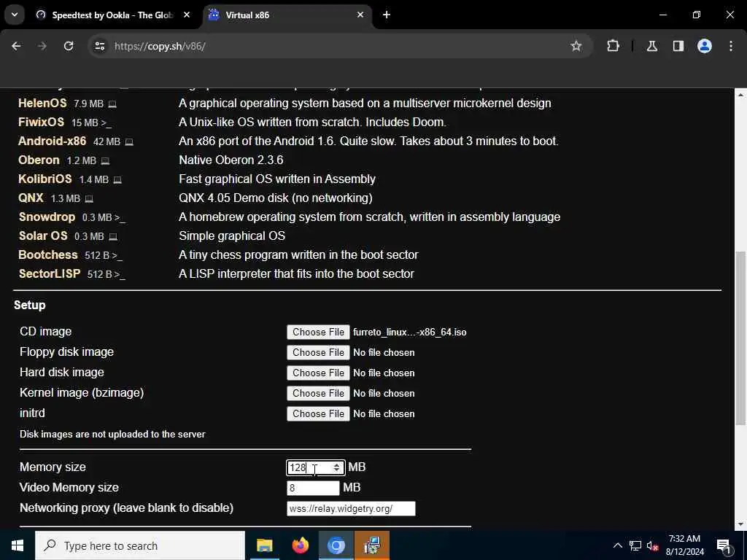Open Chrome Labs flask icon
Viewport: 747px width, 560px height.
click(652, 46)
